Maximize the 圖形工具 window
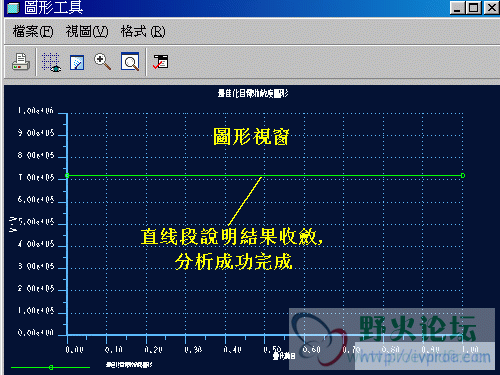500x375 pixels. pos(474,7)
